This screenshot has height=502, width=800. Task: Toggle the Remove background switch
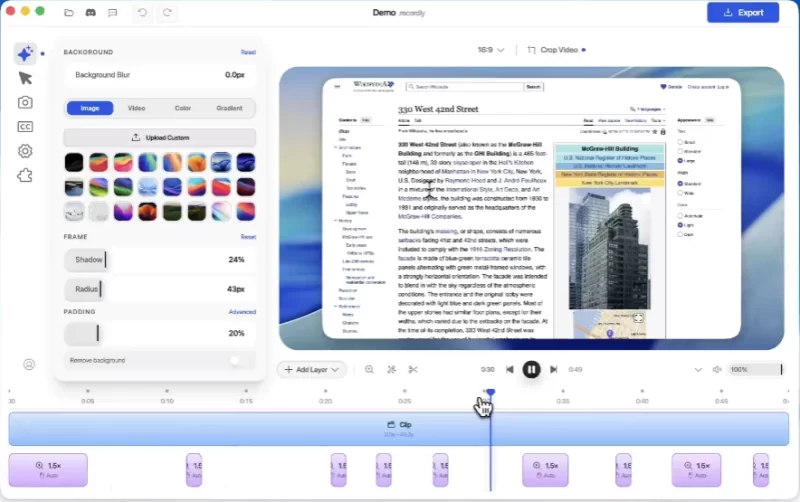pos(239,361)
